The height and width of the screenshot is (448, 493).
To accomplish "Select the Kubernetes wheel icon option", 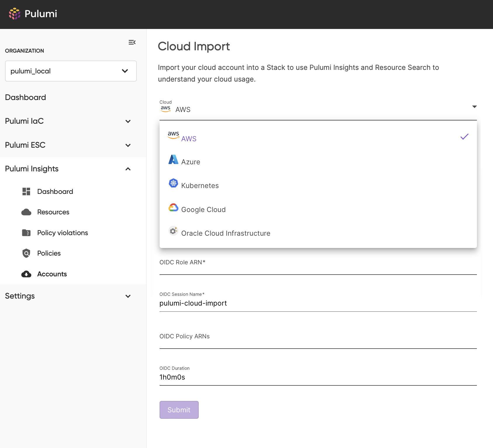I will [x=173, y=183].
